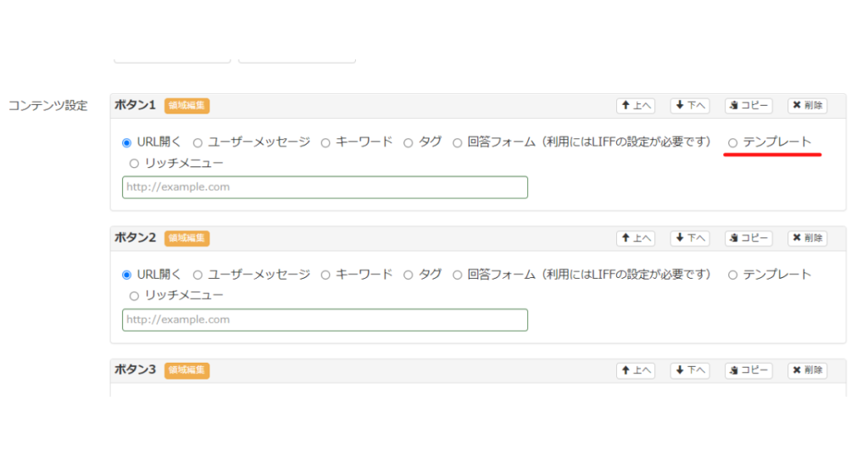
Task: Copy ボタン2 using コピー icon button
Action: point(748,238)
